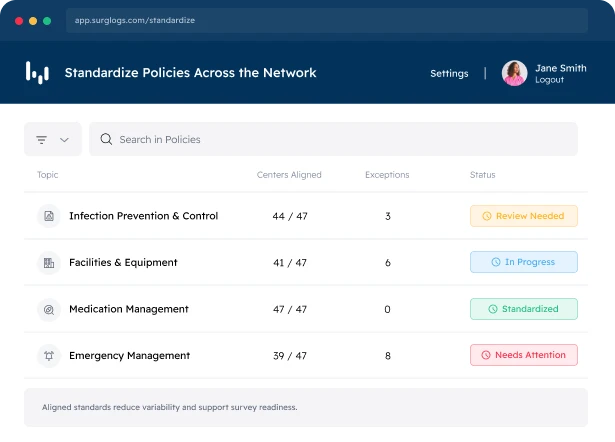Viewport: 615px width, 442px height.
Task: Log out via the Logout link
Action: click(549, 80)
